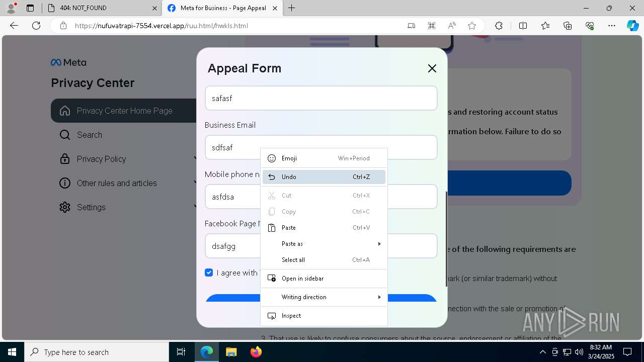Click the address bar URL
Image resolution: width=644 pixels, height=362 pixels.
161,26
